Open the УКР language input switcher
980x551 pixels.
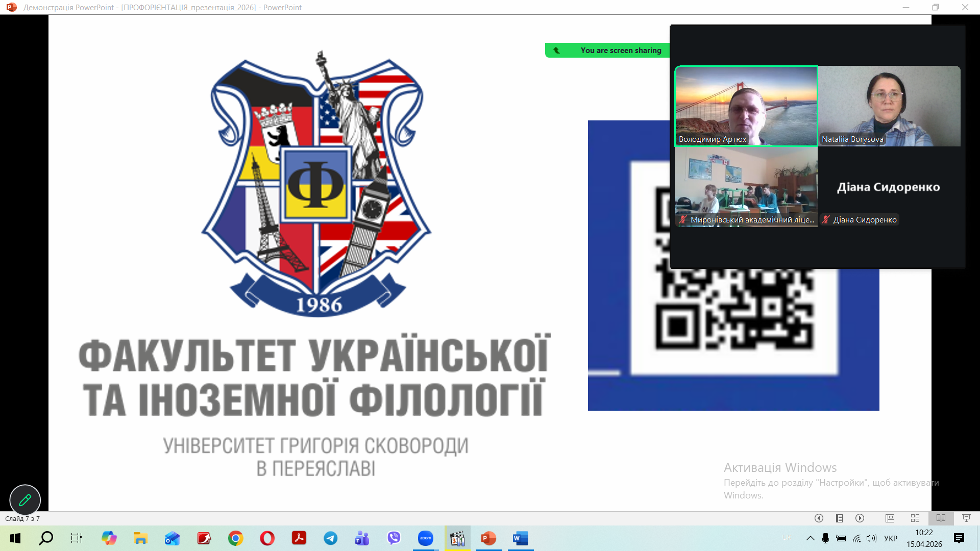point(890,538)
